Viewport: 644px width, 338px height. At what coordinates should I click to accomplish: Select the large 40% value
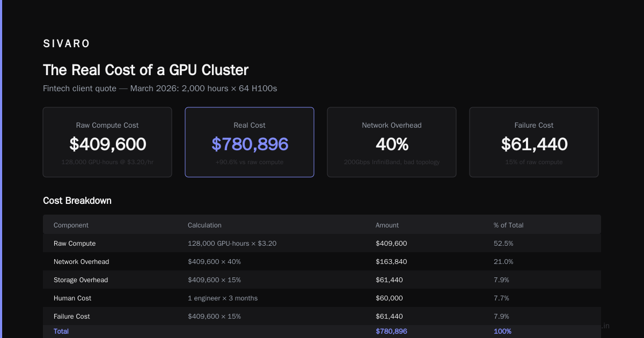coord(392,144)
